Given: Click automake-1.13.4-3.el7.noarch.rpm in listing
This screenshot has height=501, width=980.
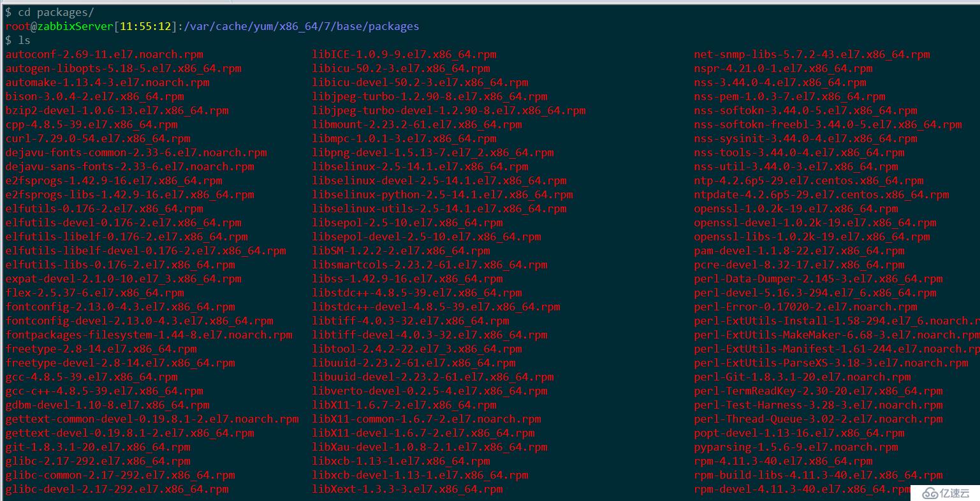Looking at the screenshot, I should (x=108, y=83).
